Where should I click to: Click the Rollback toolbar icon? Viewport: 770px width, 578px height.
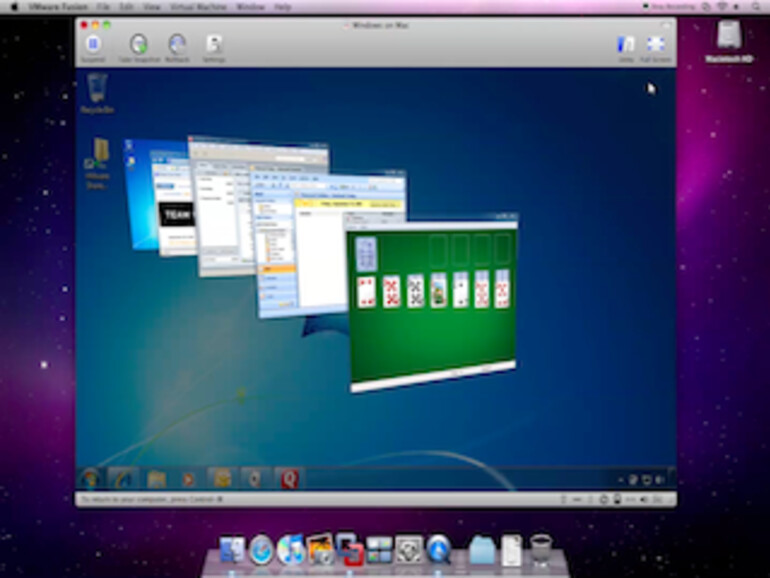tap(177, 44)
